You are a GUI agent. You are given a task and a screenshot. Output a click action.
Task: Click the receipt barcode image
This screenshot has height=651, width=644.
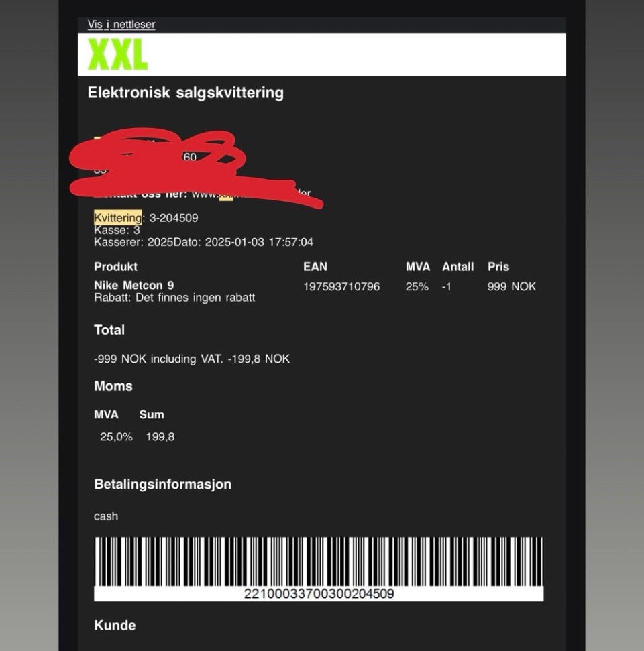[319, 569]
